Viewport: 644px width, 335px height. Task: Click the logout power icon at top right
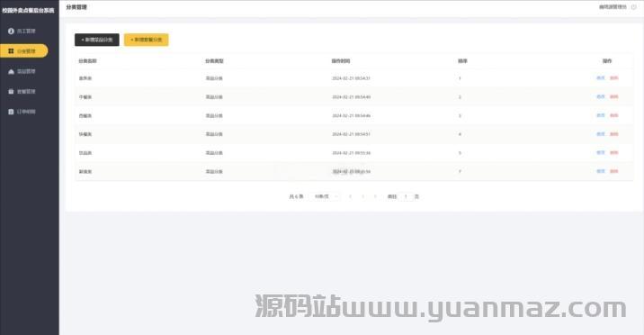(634, 7)
